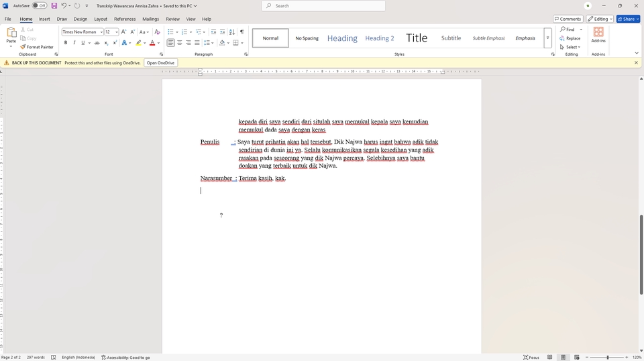
Task: Switch to the View tab
Action: (x=191, y=19)
